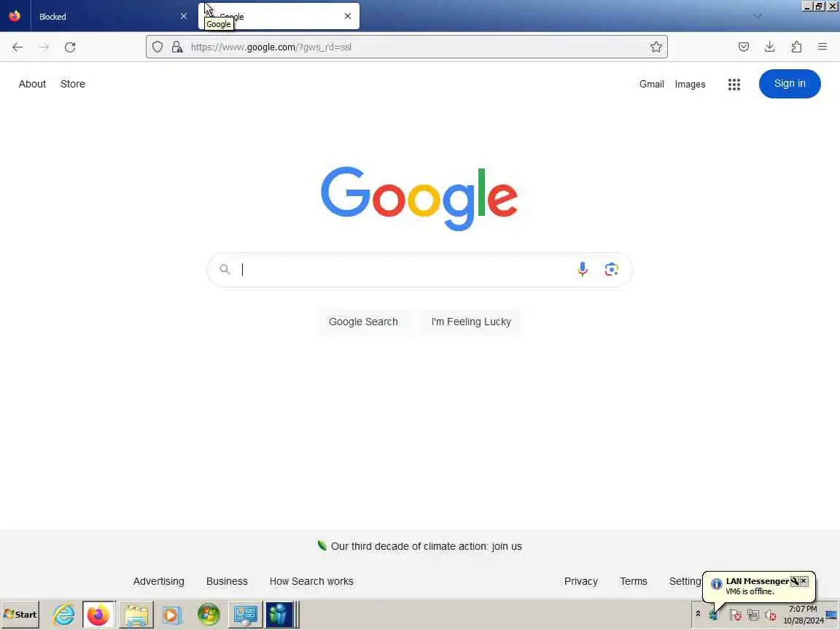This screenshot has height=630, width=840.
Task: Click the wrench icon in LAN Messenger balloon
Action: 795,581
